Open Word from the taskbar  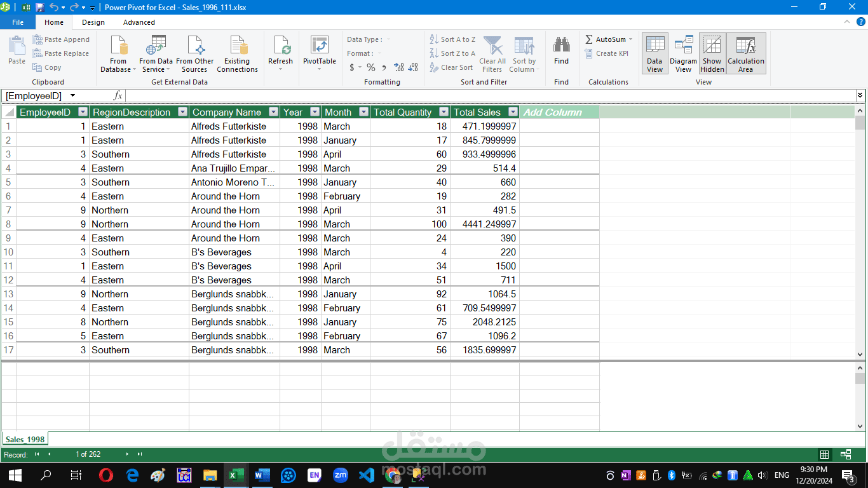(262, 475)
